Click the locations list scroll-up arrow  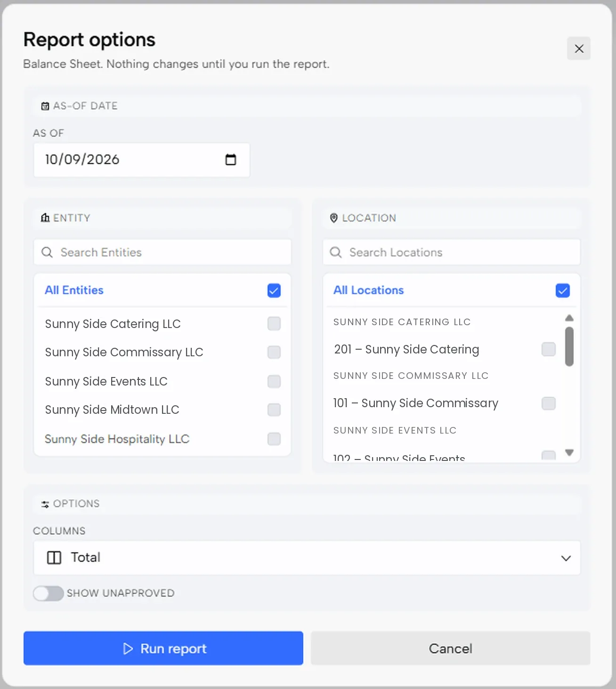click(x=569, y=318)
